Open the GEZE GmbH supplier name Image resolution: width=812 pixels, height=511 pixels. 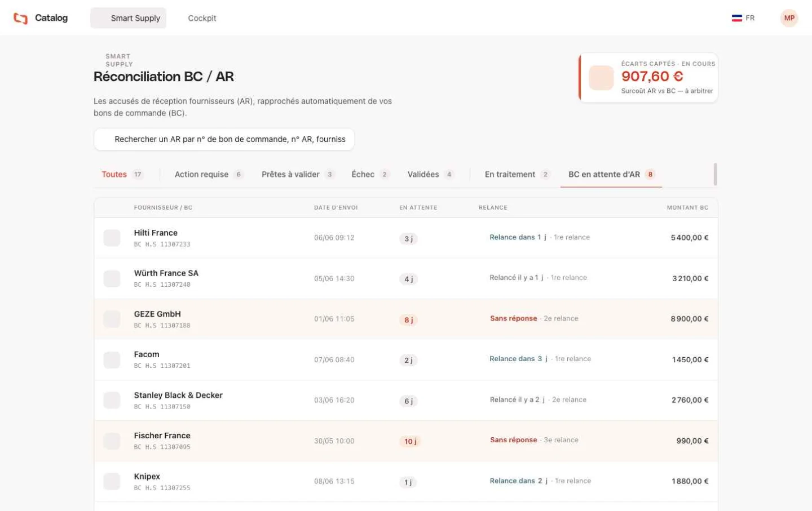(x=157, y=314)
